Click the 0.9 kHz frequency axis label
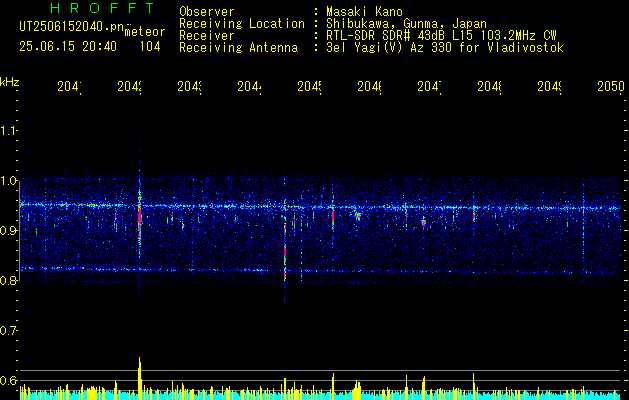This screenshot has height=400, width=629. (9, 230)
